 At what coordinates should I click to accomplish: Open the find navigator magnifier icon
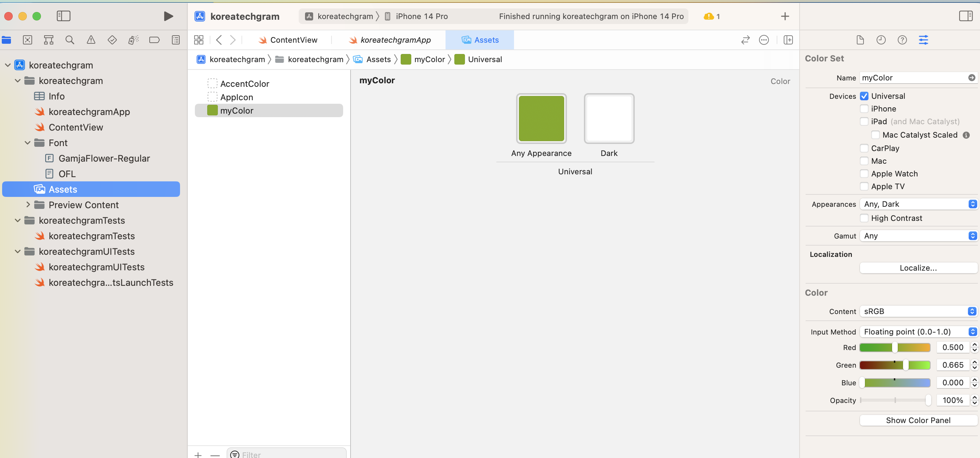(70, 40)
